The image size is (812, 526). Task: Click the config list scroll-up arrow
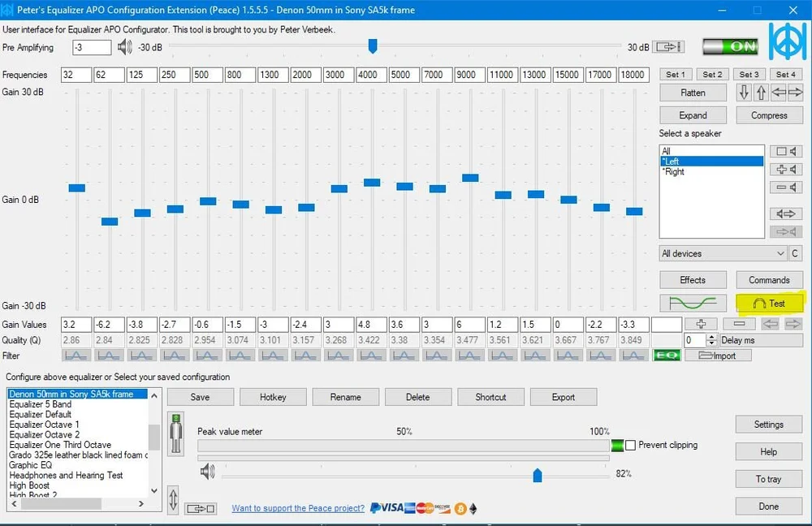pyautogui.click(x=153, y=395)
